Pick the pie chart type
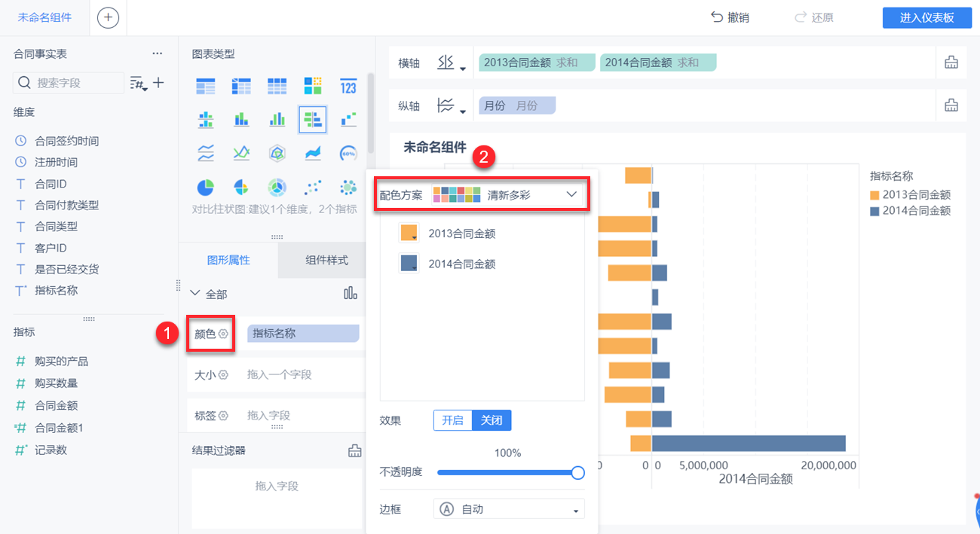980x534 pixels. (x=206, y=186)
